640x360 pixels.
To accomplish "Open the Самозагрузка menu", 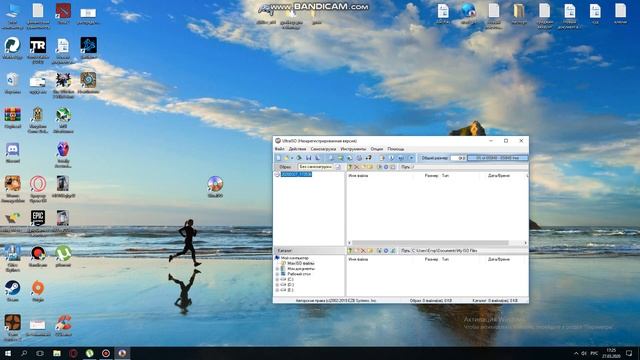I will coord(323,149).
